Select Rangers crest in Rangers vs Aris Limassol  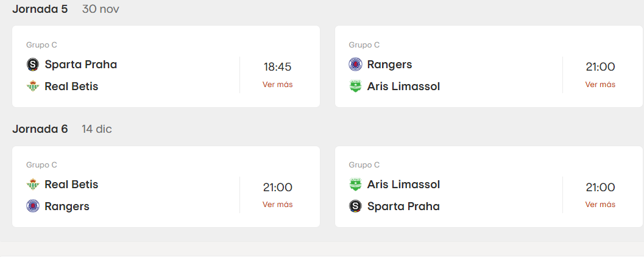[355, 65]
